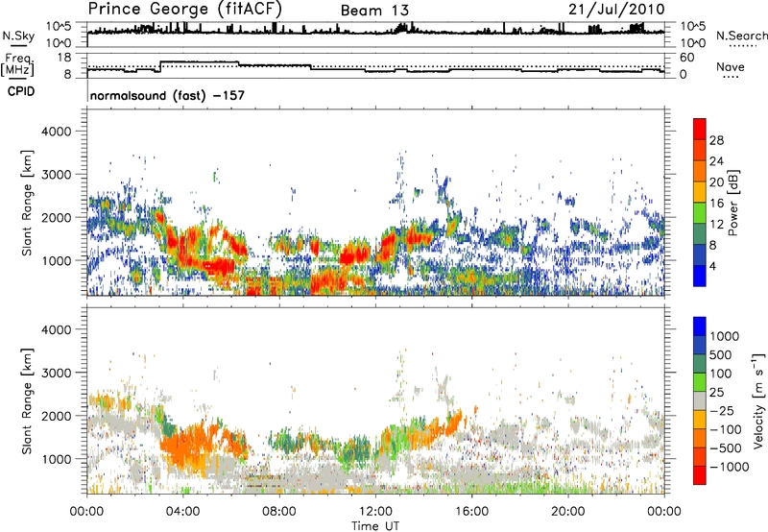The height and width of the screenshot is (532, 768).
Task: Click the 'Time UT' axis title
Action: coord(375,526)
